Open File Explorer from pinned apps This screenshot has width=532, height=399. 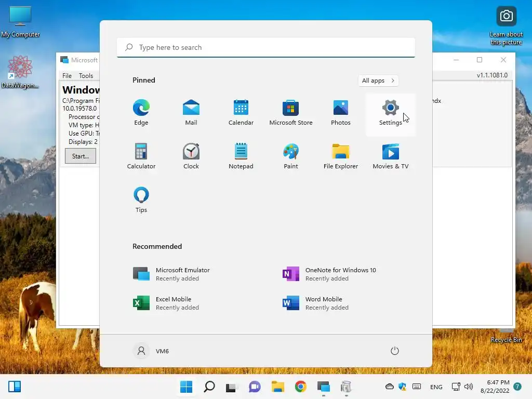pyautogui.click(x=341, y=156)
